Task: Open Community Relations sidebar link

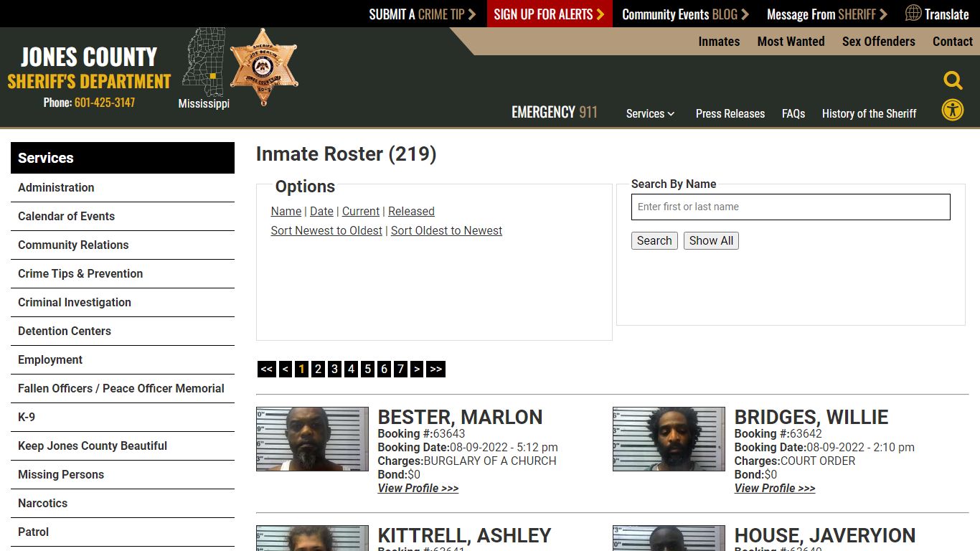Action: (x=123, y=245)
